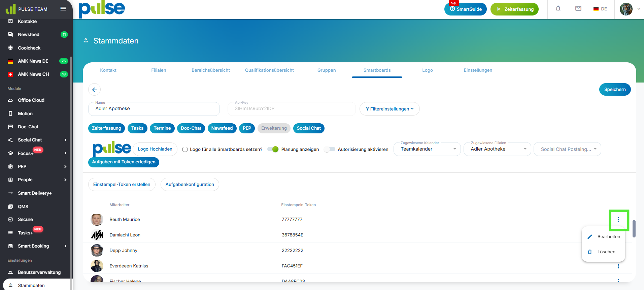644x290 pixels.
Task: Click the SmartGuide button
Action: [x=466, y=9]
